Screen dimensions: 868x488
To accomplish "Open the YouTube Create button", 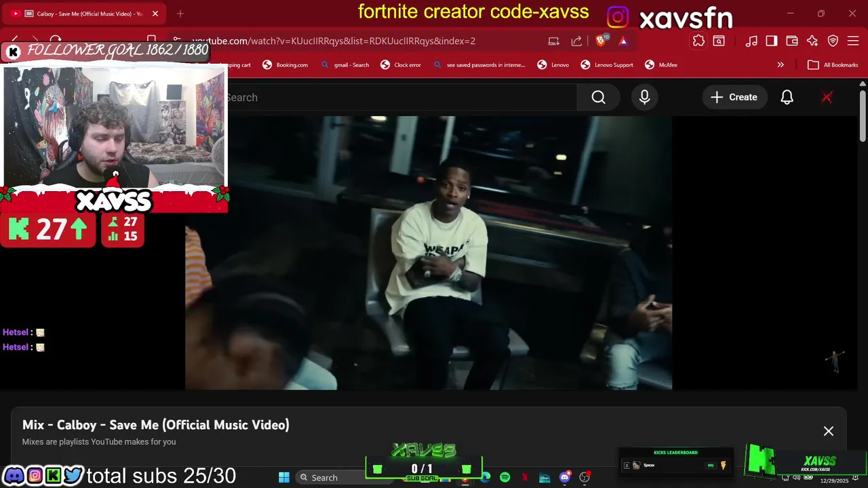I will pos(734,98).
